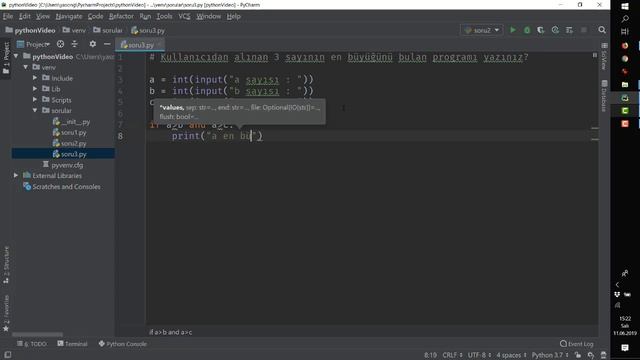Expand the Include folder
The height and width of the screenshot is (360, 640).
point(35,78)
